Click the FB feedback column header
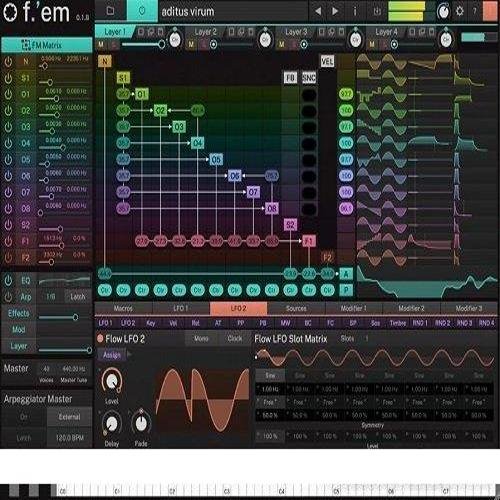The image size is (500, 500). click(290, 78)
